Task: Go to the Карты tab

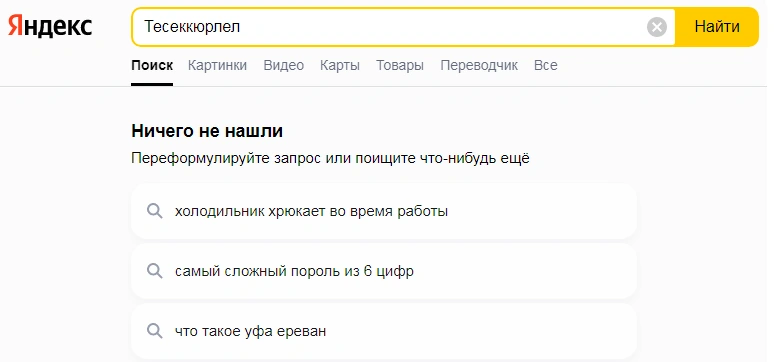Action: (x=340, y=66)
